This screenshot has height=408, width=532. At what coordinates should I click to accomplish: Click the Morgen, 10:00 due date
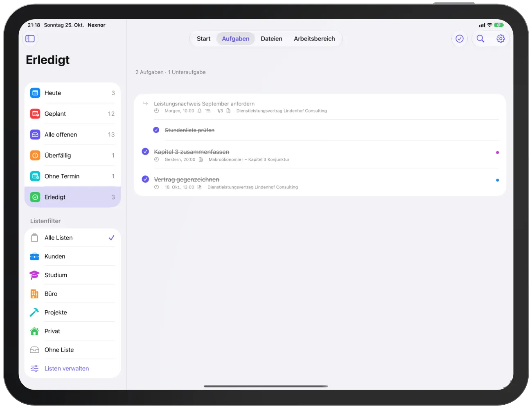tap(179, 111)
